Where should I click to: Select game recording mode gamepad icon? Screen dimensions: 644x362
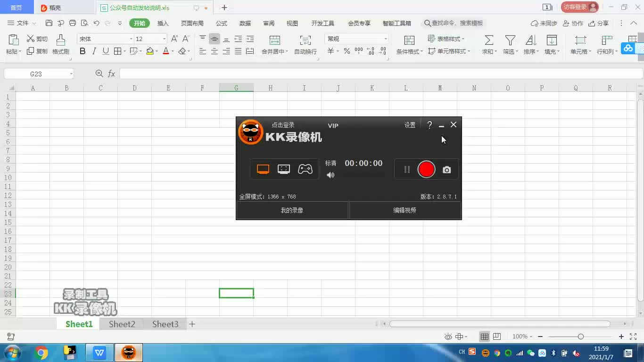305,169
